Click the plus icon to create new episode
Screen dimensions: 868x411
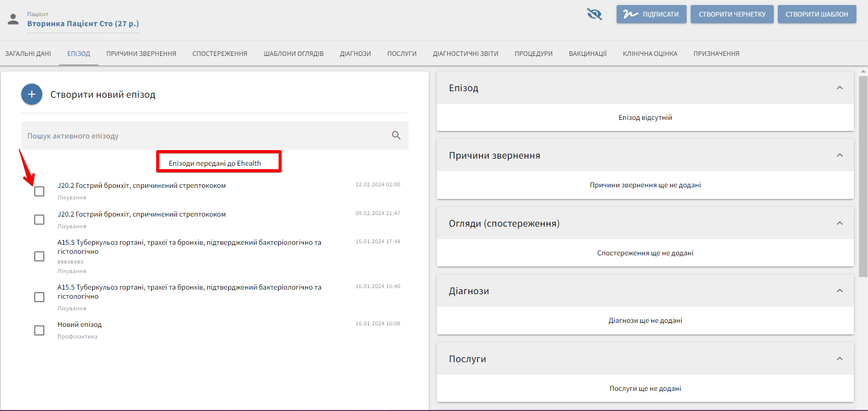pos(32,94)
